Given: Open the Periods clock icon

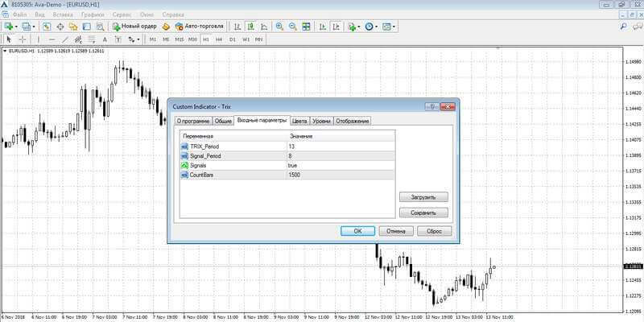Looking at the screenshot, I should 369,27.
